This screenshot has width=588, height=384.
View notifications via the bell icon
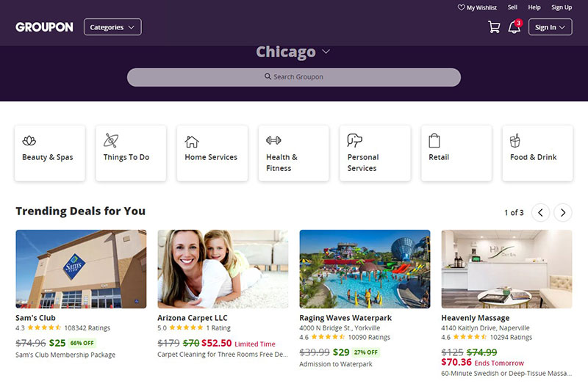point(514,26)
